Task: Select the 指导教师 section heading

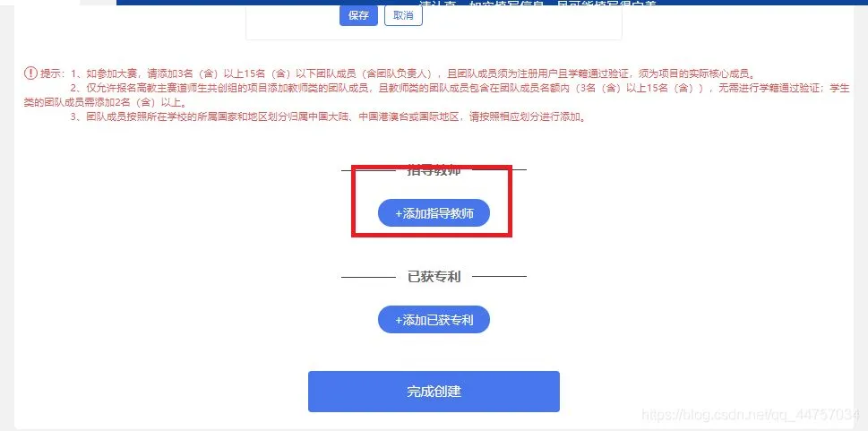Action: (434, 170)
